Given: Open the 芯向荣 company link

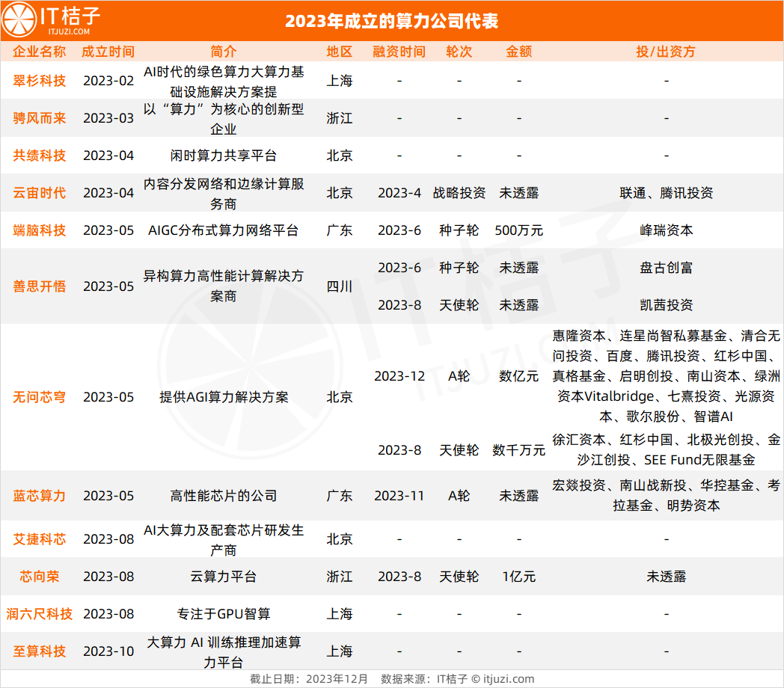Looking at the screenshot, I should pos(39,577).
